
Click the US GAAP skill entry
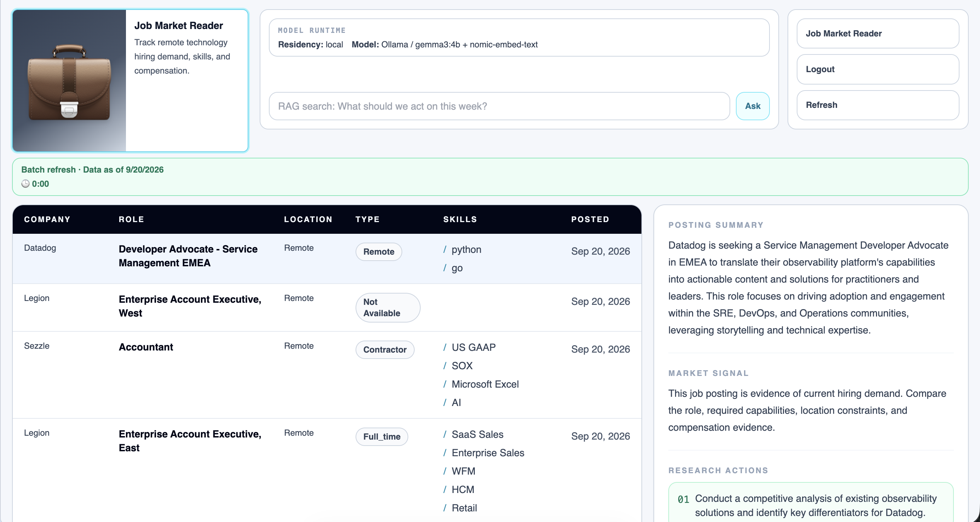pyautogui.click(x=469, y=347)
